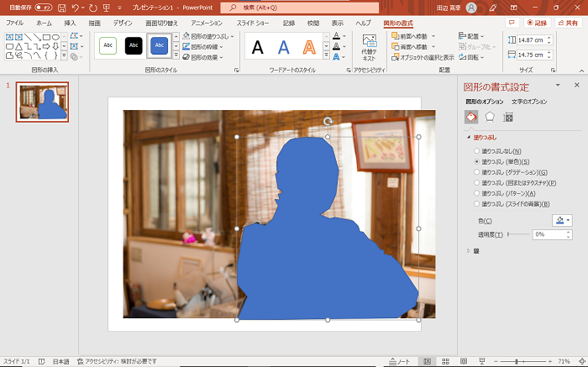Image resolution: width=588 pixels, height=367 pixels.
Task: Open the Effects pentagon icon tab
Action: tap(490, 117)
